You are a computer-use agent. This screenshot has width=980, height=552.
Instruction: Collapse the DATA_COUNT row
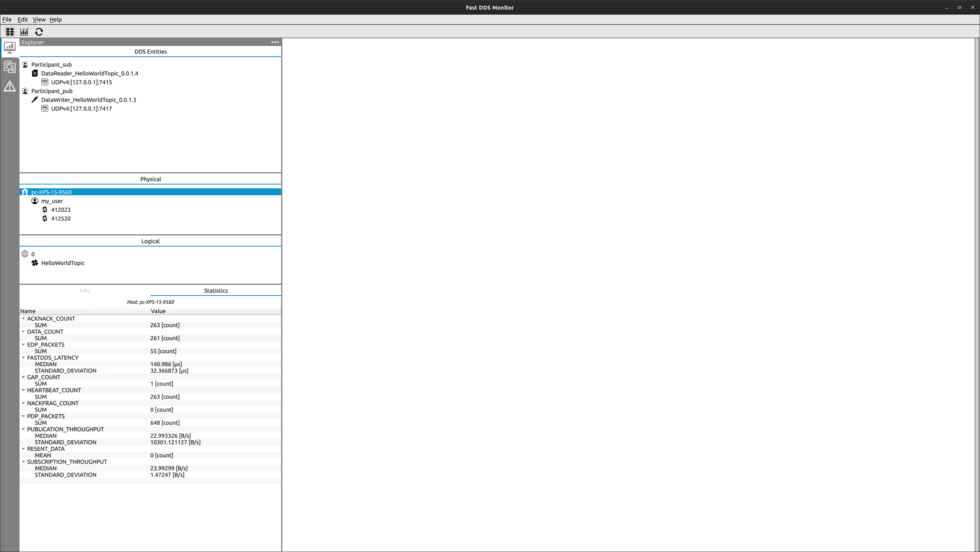(x=23, y=332)
